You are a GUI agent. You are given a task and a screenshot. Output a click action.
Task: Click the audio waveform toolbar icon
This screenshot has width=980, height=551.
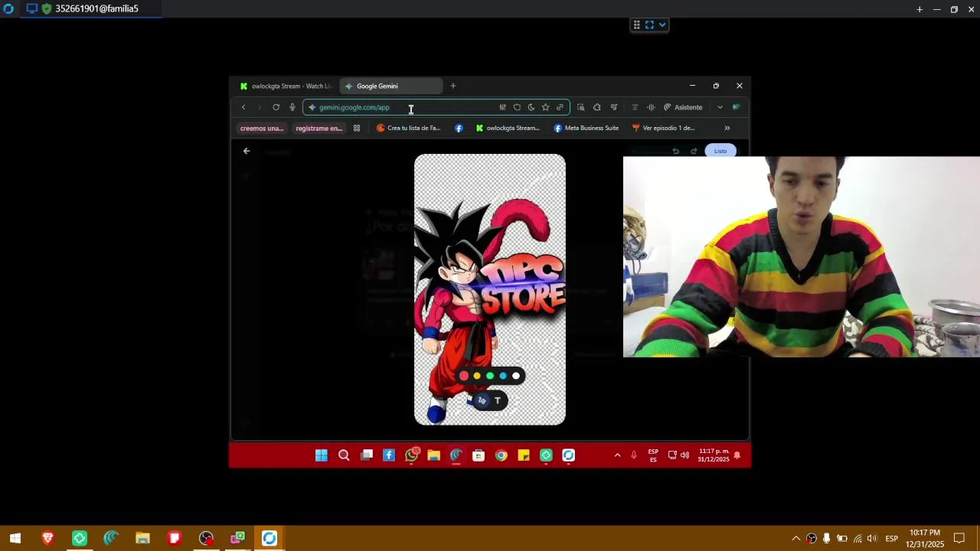[651, 107]
